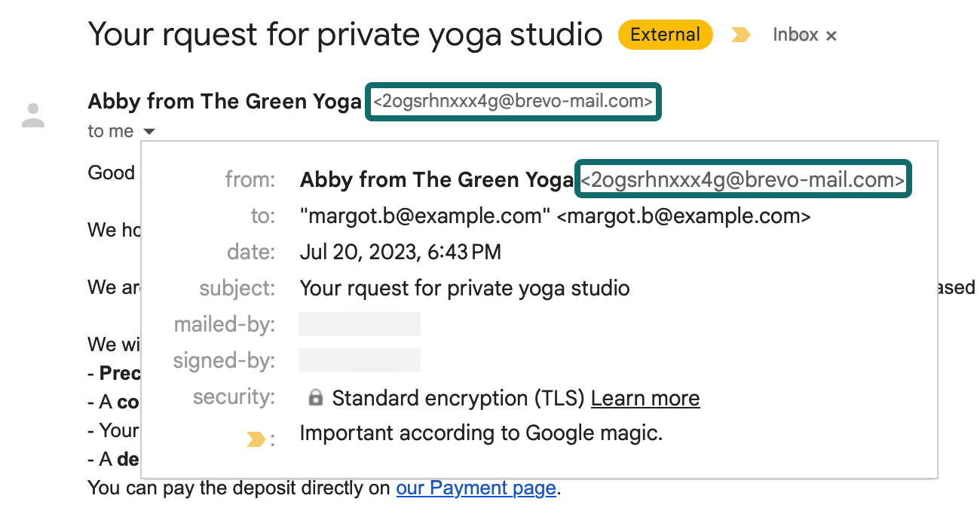
Task: Click "Important according to Google magic" text
Action: click(481, 433)
